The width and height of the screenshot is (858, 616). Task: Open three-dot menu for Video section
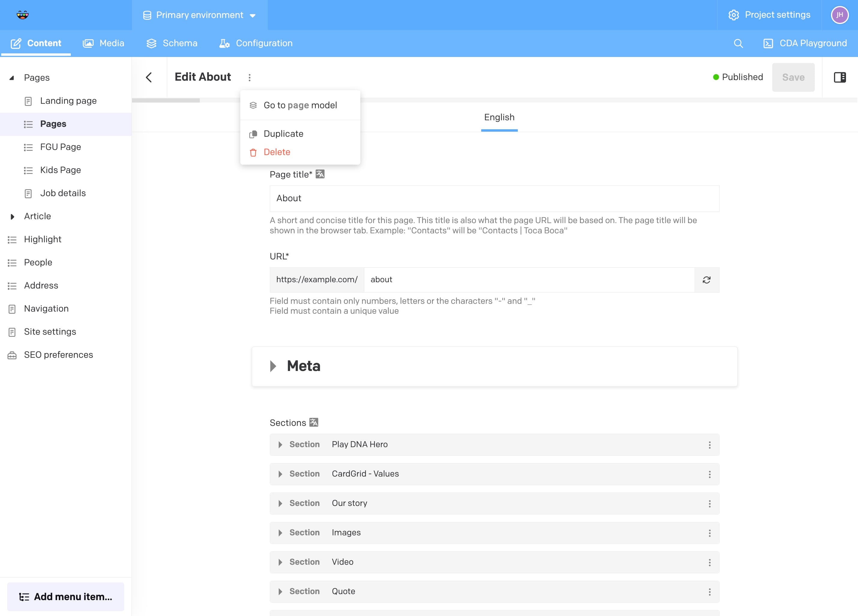(709, 562)
